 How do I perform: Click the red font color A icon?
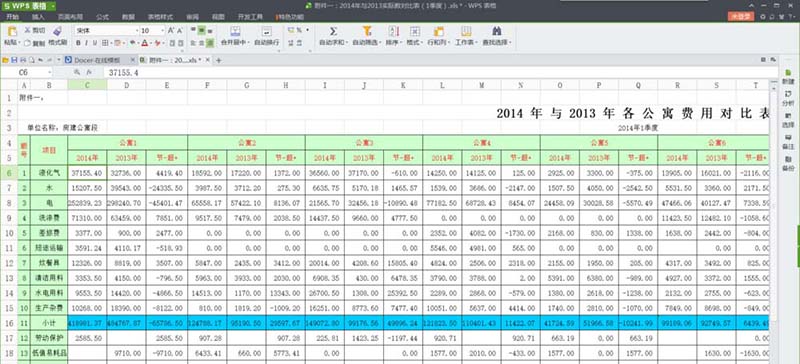click(x=145, y=43)
